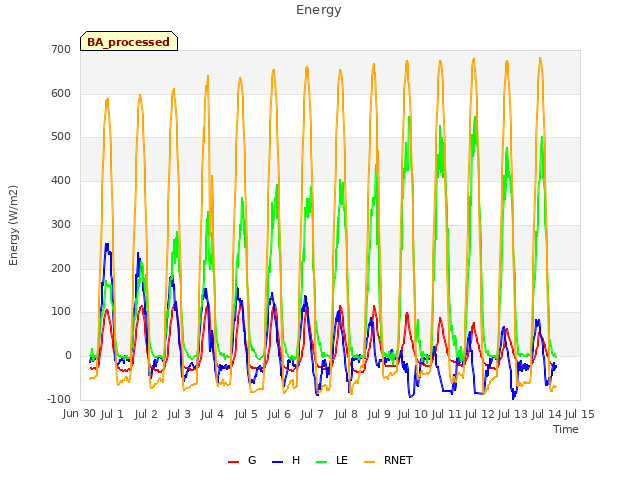Click the 200 y-axis tick label
This screenshot has height=480, width=640.
click(x=61, y=269)
